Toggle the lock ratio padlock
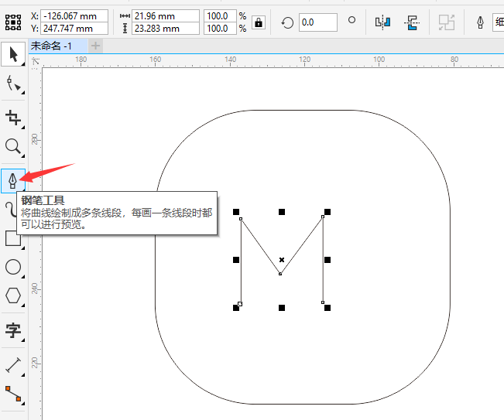Screen dimensions: 504x420 point(259,22)
